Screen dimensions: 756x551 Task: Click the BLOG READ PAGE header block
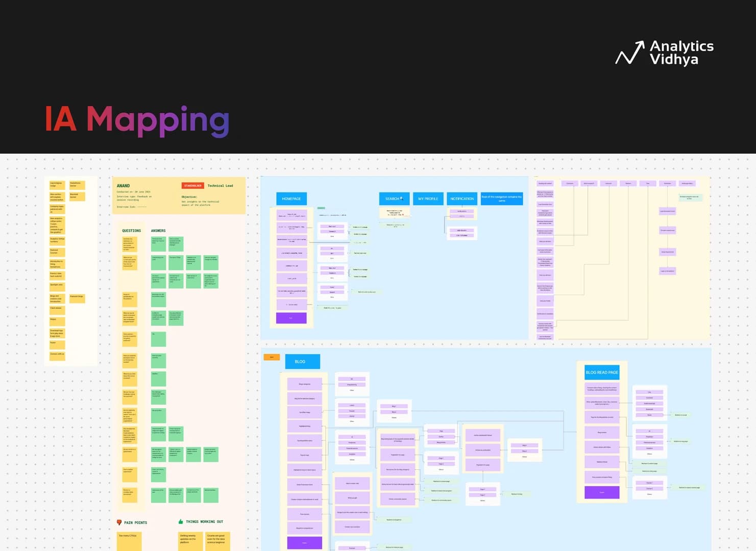pyautogui.click(x=602, y=372)
